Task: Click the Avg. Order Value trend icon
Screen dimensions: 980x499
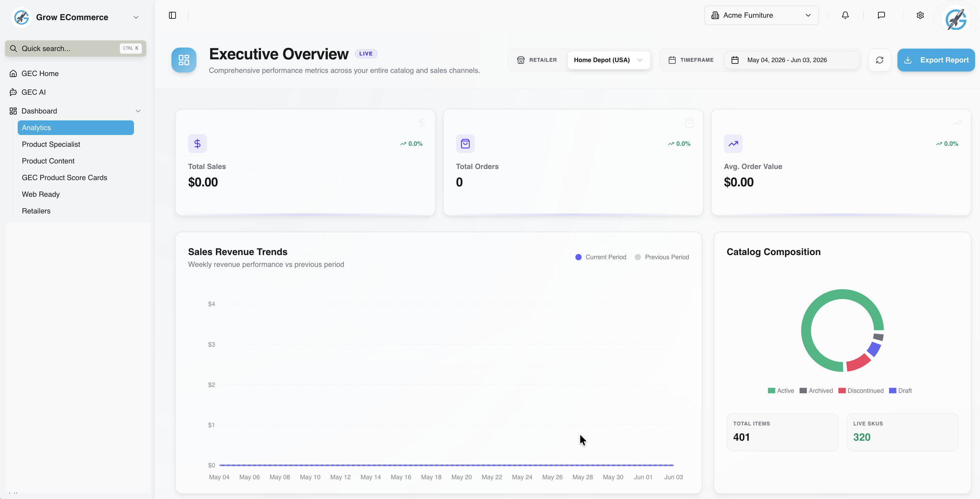Action: 733,143
